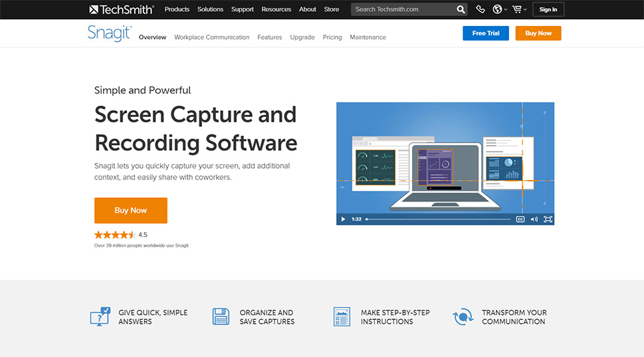Open the Pricing tab
644x357 pixels.
[332, 37]
